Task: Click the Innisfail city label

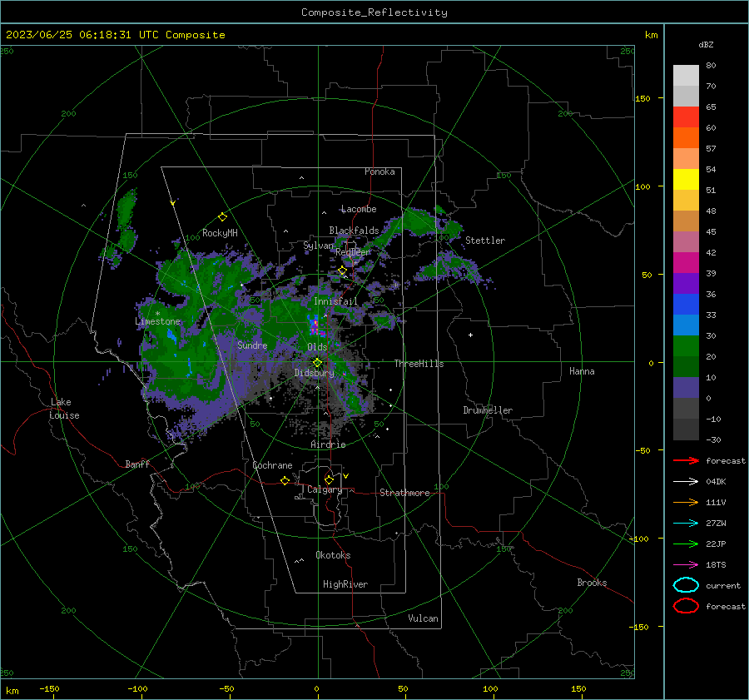Action: coord(335,301)
